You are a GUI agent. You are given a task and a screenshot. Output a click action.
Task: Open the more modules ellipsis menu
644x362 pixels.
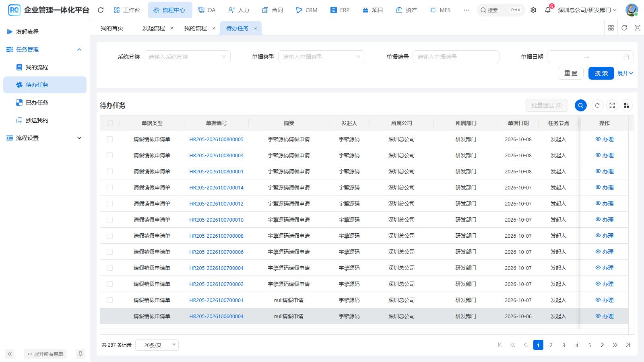pyautogui.click(x=466, y=10)
